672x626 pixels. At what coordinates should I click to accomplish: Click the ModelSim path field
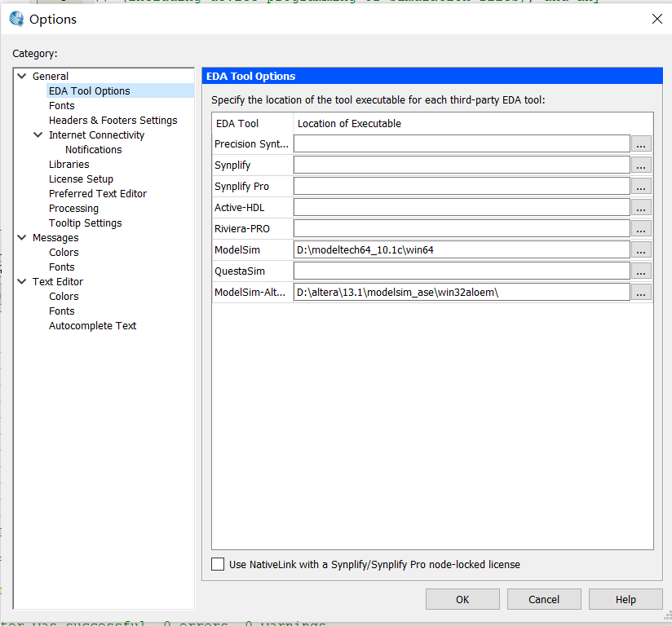click(462, 249)
